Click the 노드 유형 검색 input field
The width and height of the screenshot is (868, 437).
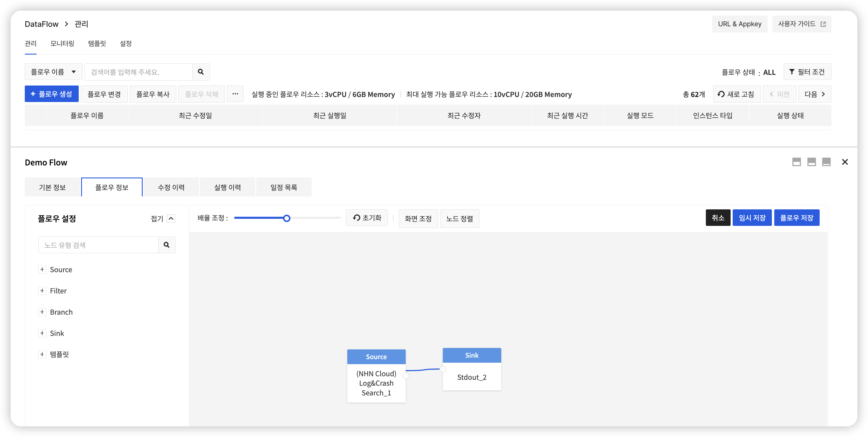click(x=98, y=245)
